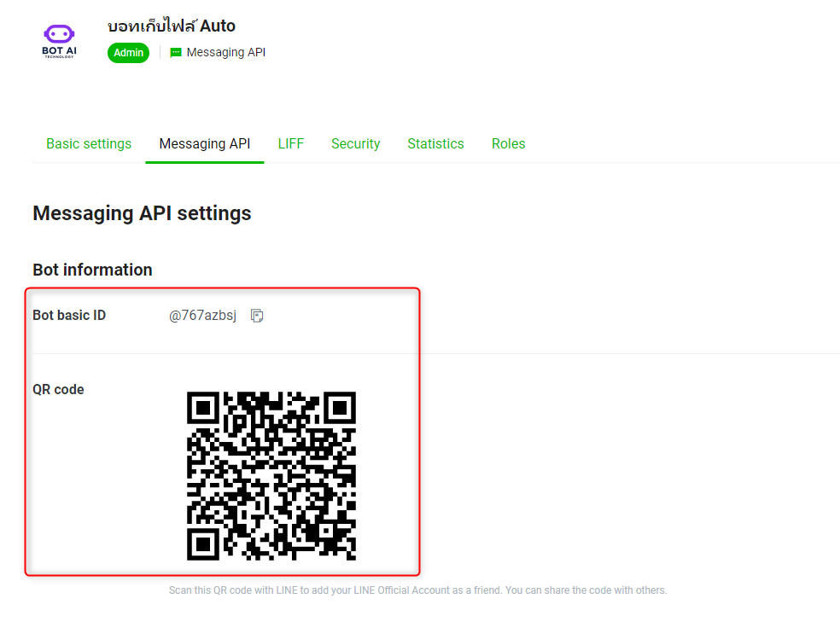This screenshot has height=622, width=840.
Task: Click the Bot basic ID label
Action: click(x=69, y=316)
